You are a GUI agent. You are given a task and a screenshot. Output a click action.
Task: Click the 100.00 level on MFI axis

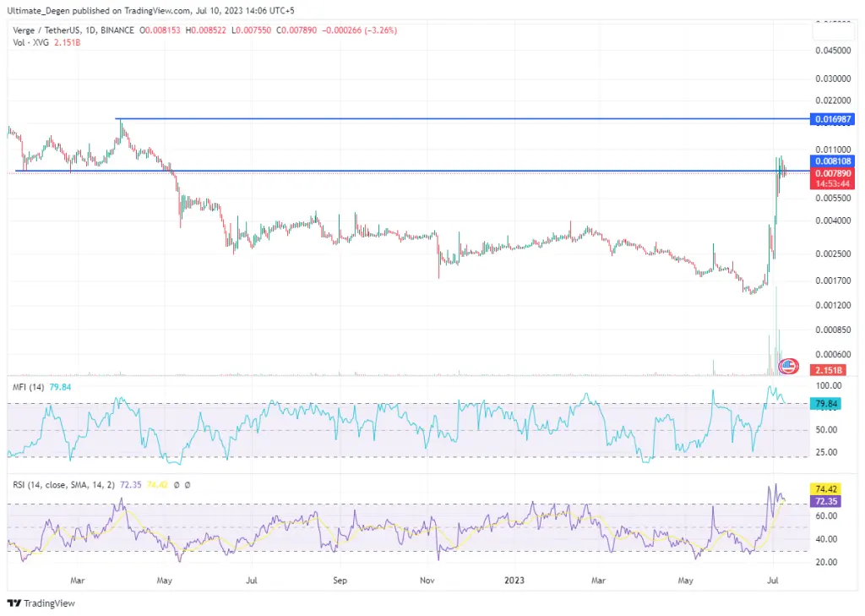pyautogui.click(x=829, y=385)
